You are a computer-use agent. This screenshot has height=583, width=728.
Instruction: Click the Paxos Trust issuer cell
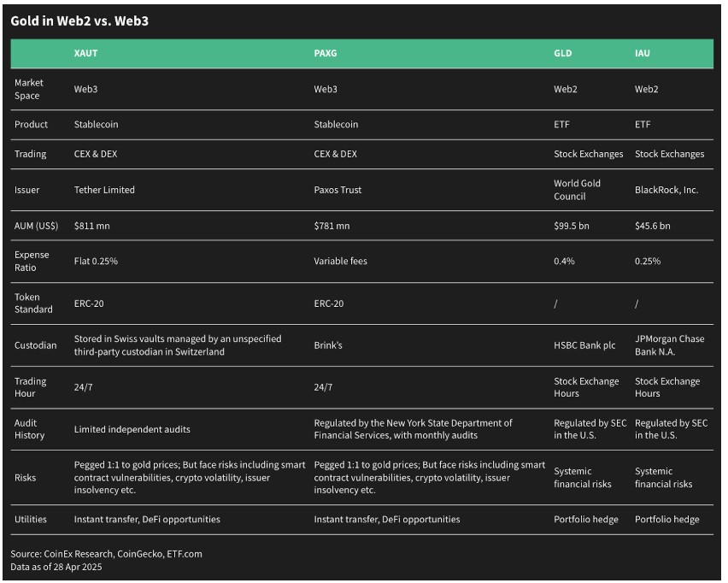tap(338, 190)
